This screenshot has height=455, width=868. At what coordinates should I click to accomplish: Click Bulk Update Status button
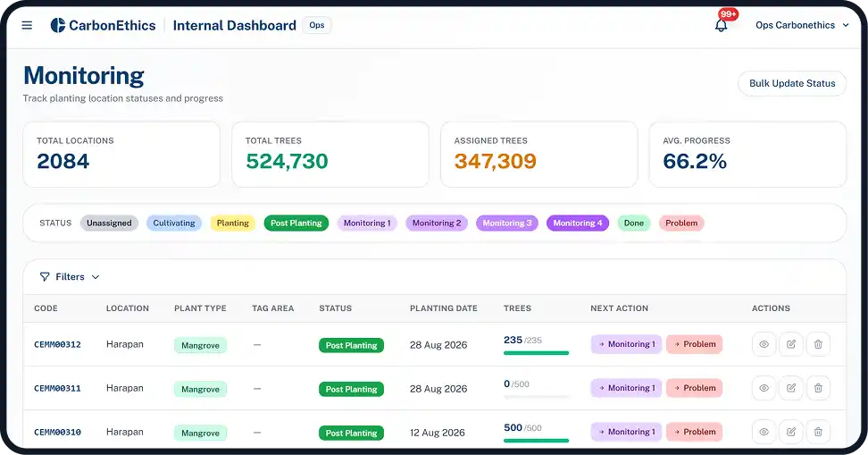(791, 83)
